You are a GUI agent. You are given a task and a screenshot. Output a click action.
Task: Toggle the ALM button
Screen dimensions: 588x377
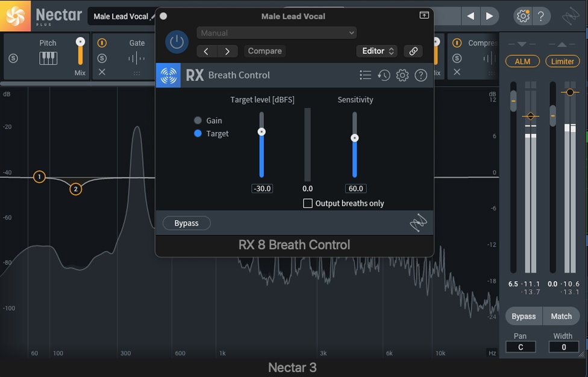pyautogui.click(x=522, y=61)
